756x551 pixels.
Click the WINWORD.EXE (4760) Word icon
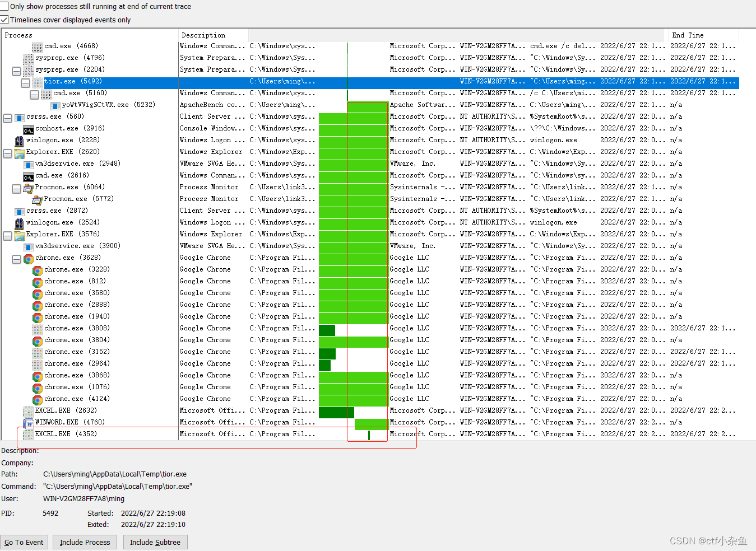(x=28, y=423)
